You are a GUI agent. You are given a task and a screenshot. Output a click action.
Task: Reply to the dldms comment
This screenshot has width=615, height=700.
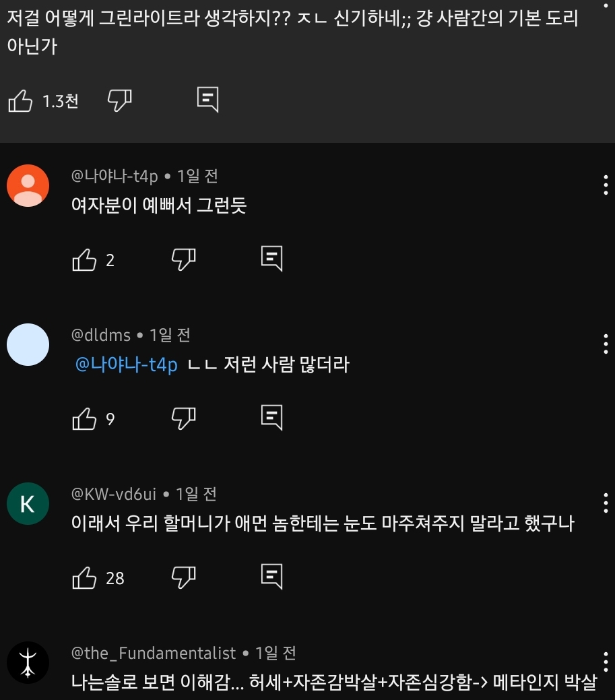pyautogui.click(x=271, y=418)
